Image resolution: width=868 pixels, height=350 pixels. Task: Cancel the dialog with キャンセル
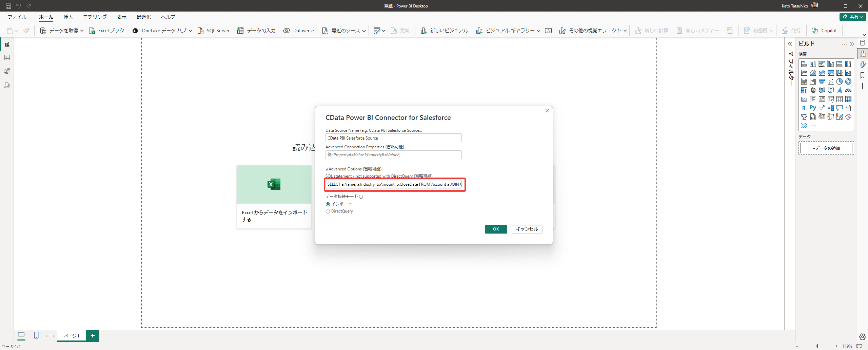(x=527, y=229)
